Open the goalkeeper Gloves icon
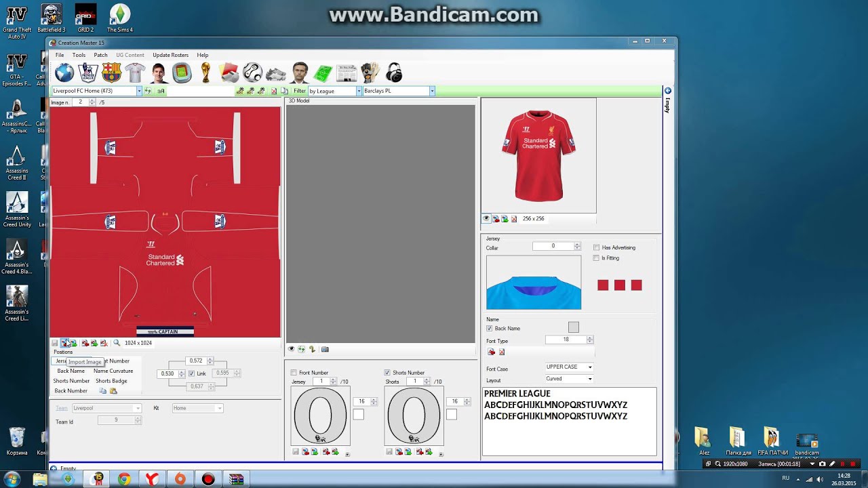The height and width of the screenshot is (488, 868). coord(370,73)
